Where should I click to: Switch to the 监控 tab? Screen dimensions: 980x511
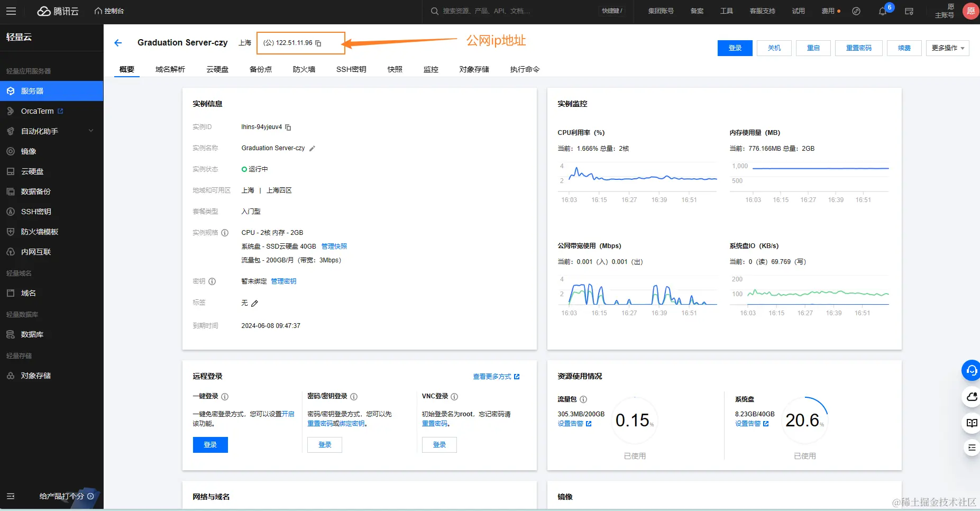(431, 69)
